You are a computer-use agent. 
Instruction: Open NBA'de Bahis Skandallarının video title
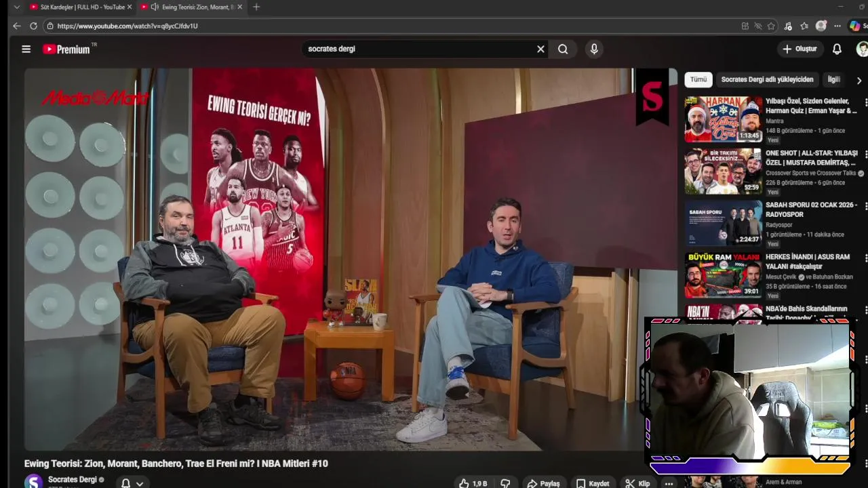pyautogui.click(x=806, y=312)
